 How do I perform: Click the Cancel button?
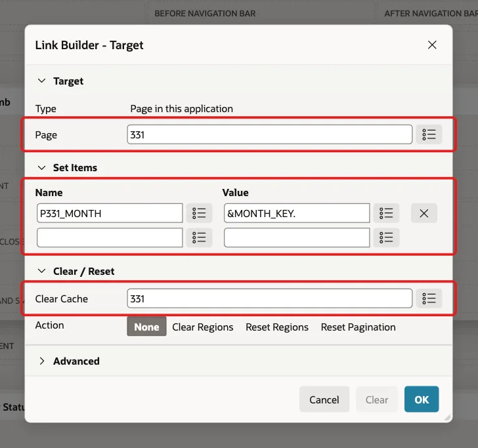[324, 399]
